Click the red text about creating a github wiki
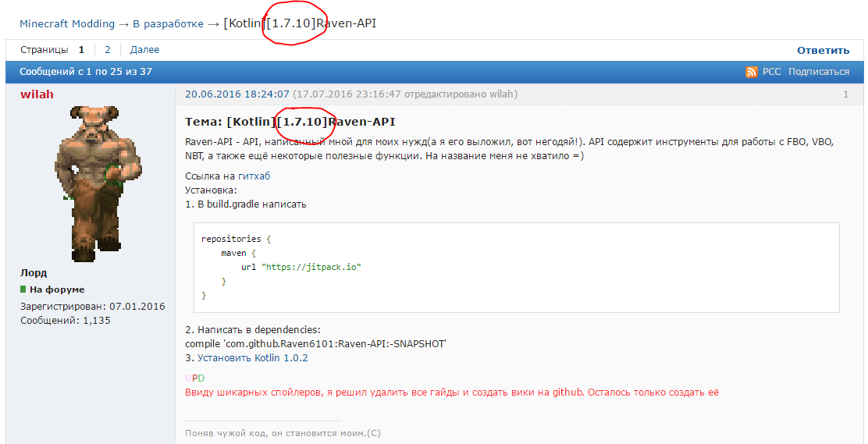The height and width of the screenshot is (444, 868). [x=452, y=392]
